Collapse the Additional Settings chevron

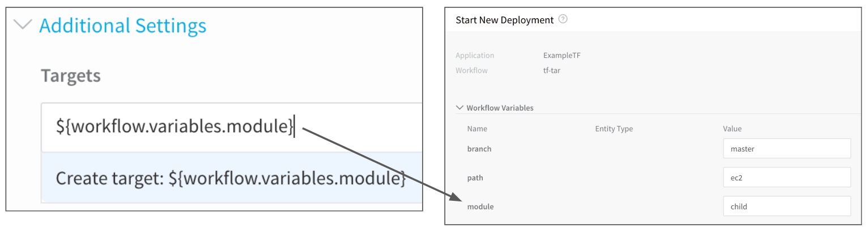click(23, 26)
